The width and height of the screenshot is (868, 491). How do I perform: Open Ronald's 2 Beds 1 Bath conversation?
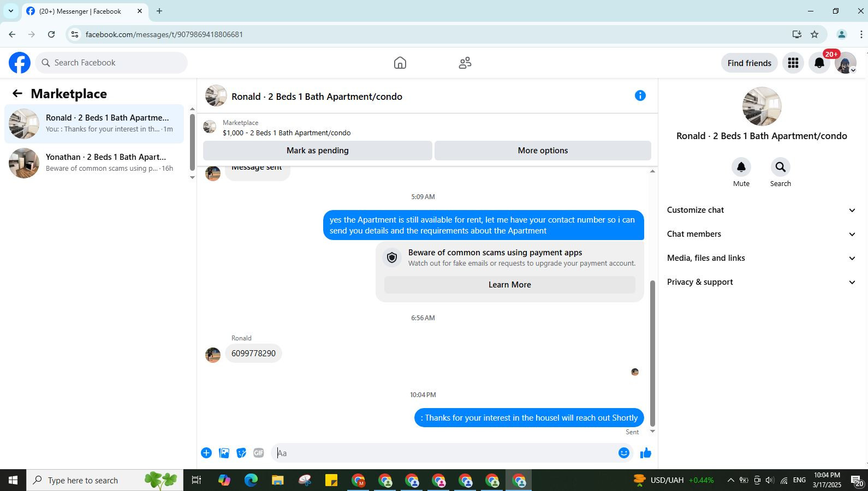click(94, 124)
